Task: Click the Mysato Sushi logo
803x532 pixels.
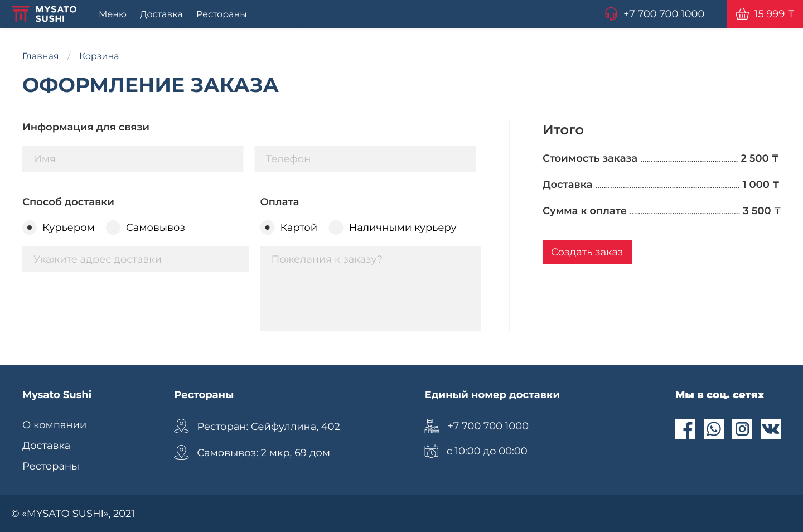Action: pos(44,14)
